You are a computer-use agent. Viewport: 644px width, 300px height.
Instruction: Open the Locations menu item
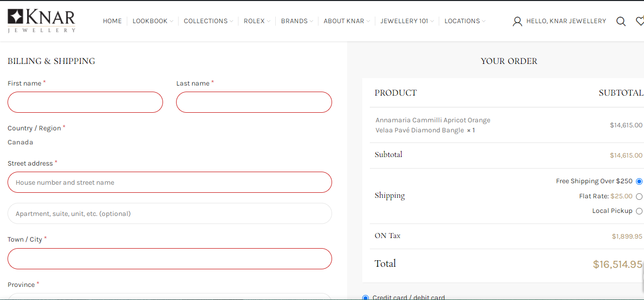click(x=462, y=21)
